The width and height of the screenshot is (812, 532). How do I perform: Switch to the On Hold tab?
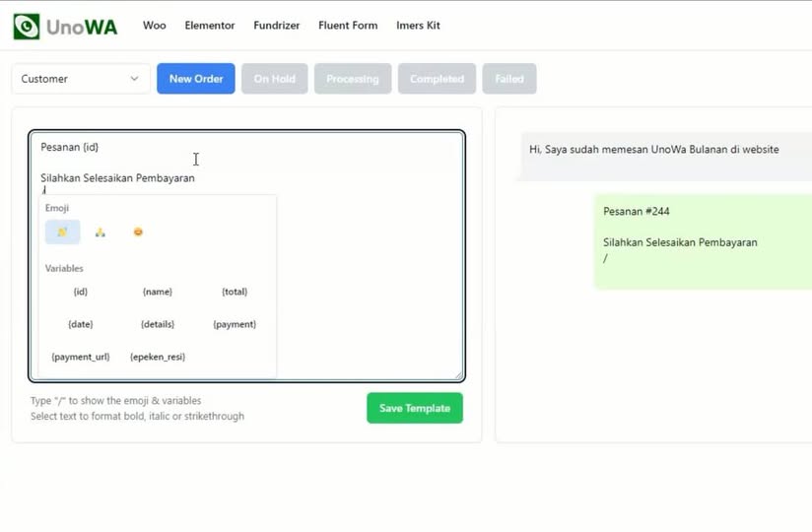(275, 79)
